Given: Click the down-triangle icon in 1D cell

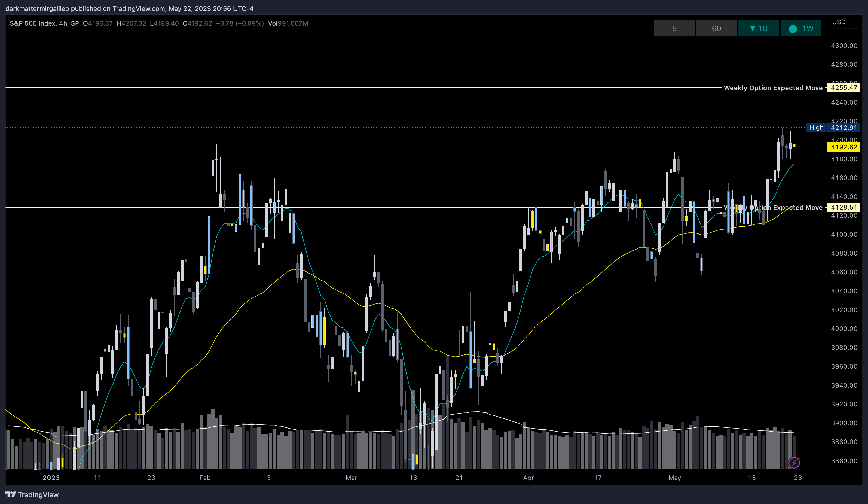Looking at the screenshot, I should coord(753,28).
